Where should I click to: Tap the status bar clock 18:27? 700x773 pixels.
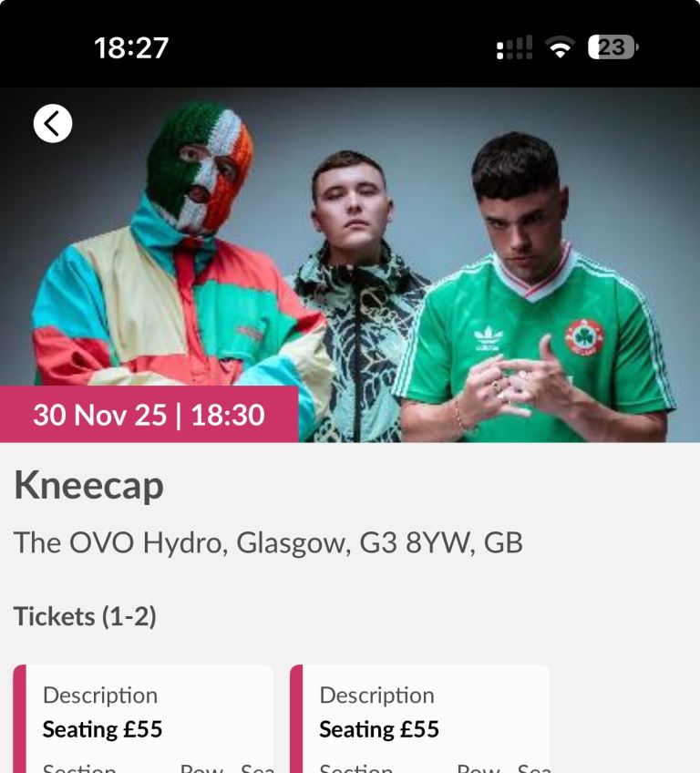coord(131,48)
